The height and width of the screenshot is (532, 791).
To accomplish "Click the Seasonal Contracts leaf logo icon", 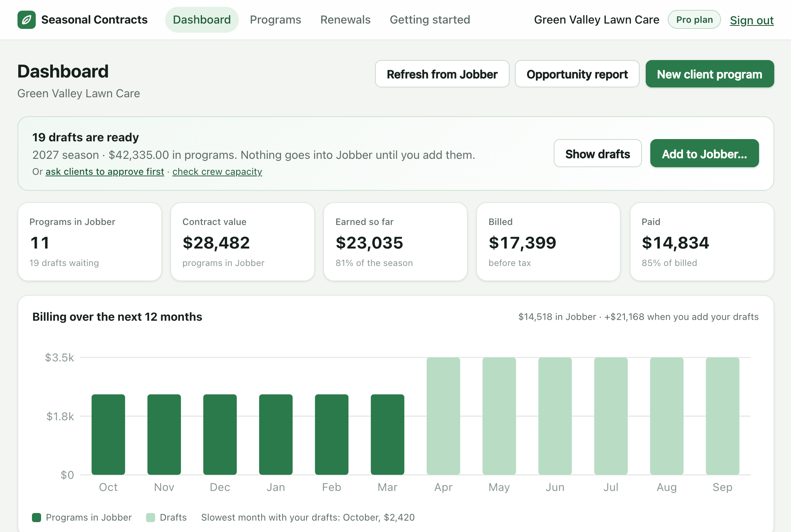I will tap(27, 20).
